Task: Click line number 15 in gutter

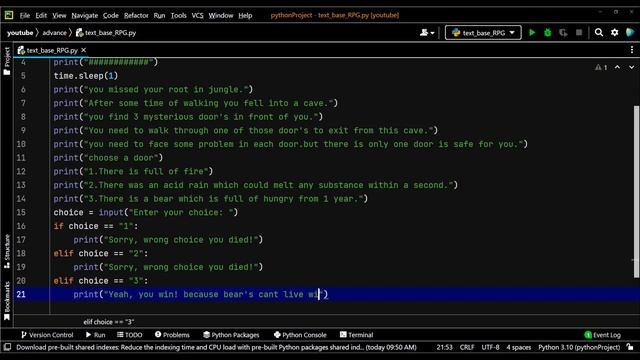Action: (x=21, y=212)
